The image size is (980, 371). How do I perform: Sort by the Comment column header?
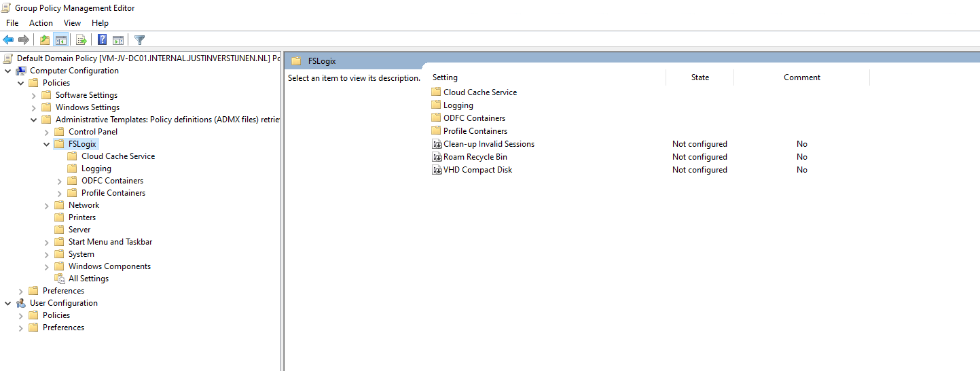point(802,77)
